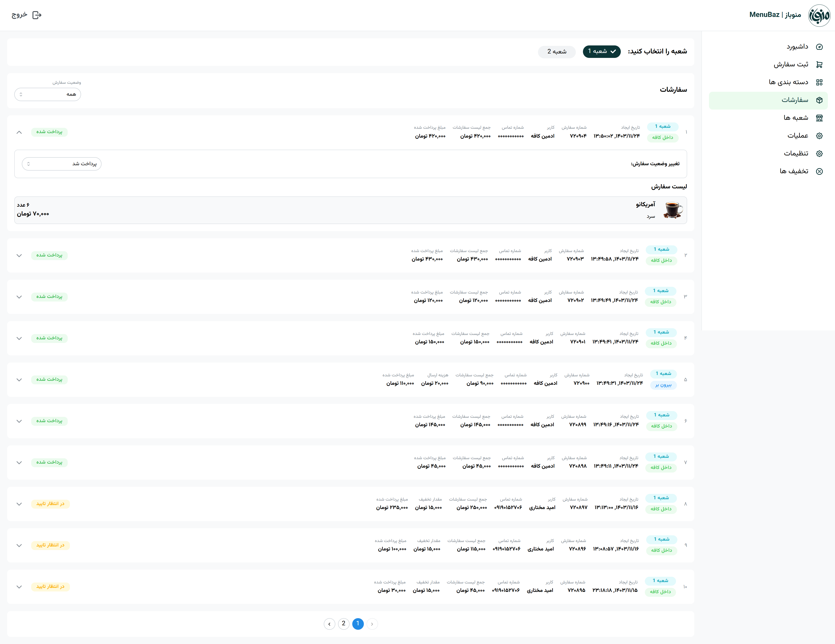This screenshot has height=644, width=835.
Task: Click the next page arrow in pagination
Action: pos(329,624)
